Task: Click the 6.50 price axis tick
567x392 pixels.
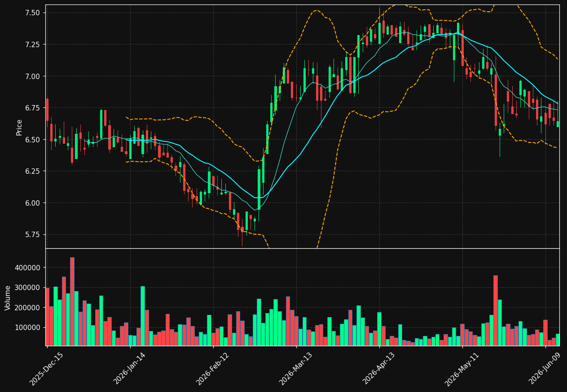Action: tap(33, 140)
